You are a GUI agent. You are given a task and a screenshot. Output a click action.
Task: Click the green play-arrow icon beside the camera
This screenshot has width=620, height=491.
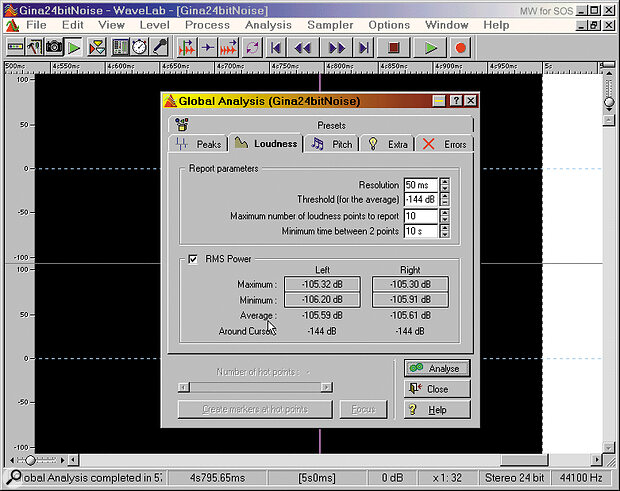[74, 47]
